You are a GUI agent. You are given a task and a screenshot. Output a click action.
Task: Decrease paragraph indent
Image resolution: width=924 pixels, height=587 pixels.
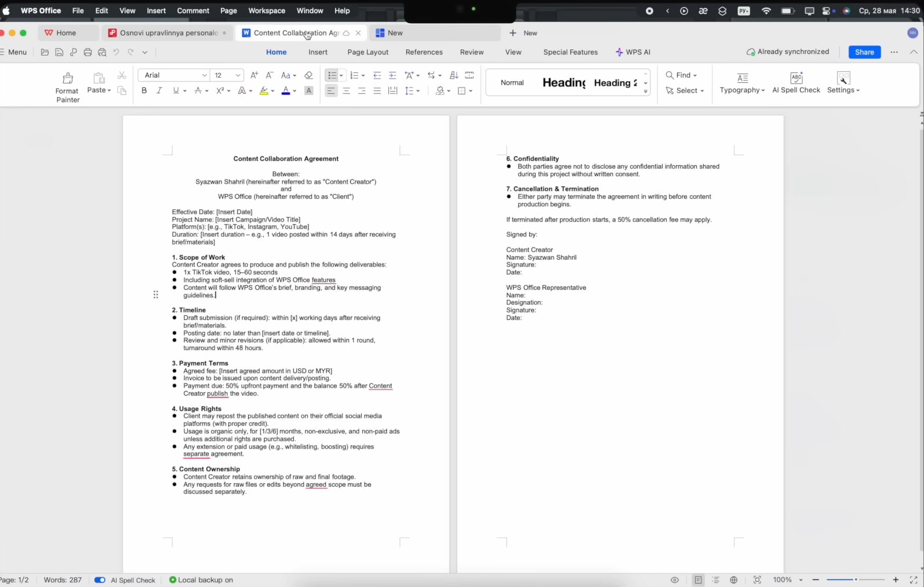click(377, 75)
